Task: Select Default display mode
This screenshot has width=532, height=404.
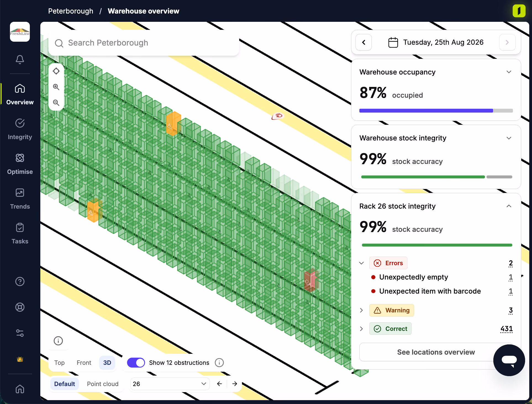Action: [65, 384]
